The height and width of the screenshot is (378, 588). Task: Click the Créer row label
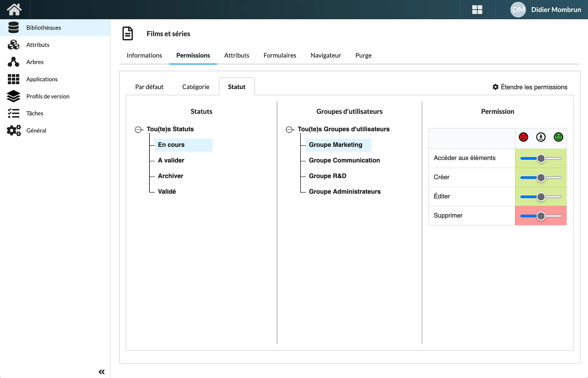pos(441,177)
